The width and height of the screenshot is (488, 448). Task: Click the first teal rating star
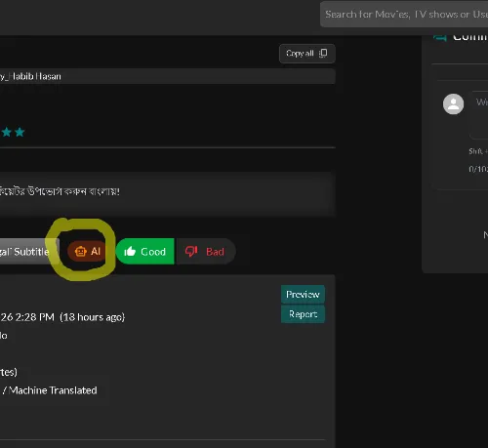7,132
